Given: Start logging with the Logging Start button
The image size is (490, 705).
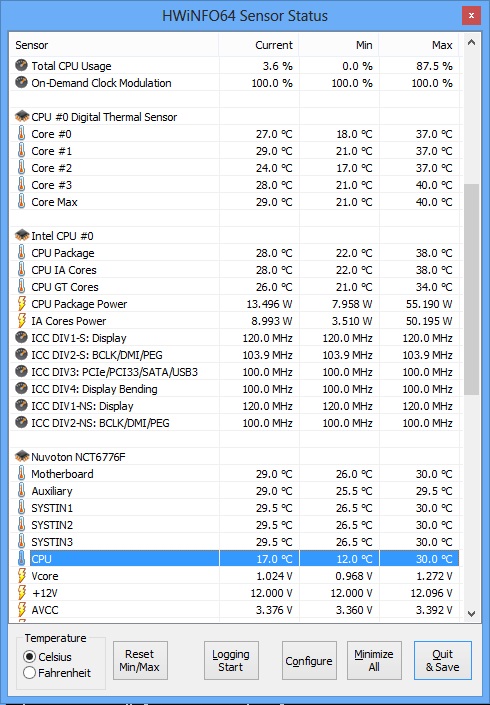Looking at the screenshot, I should click(231, 660).
